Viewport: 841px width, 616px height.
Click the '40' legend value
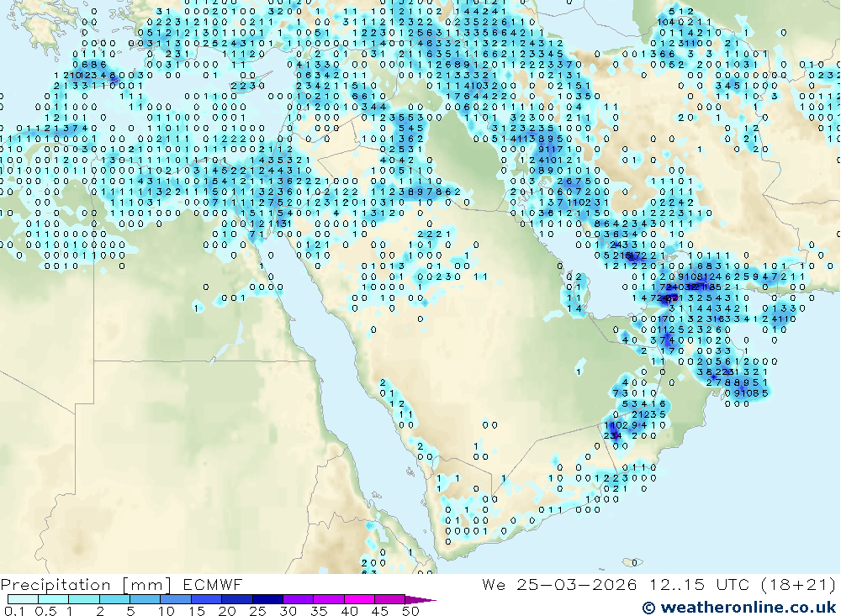point(349,611)
